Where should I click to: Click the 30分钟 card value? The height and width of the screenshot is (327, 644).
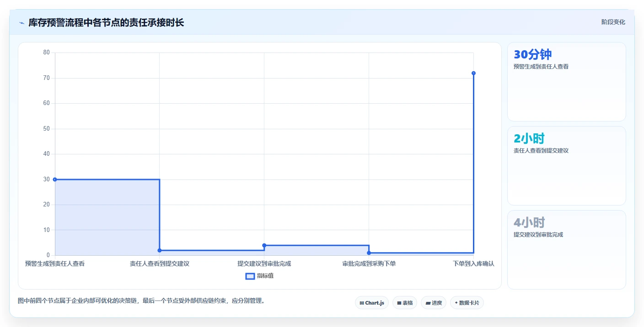tap(533, 55)
